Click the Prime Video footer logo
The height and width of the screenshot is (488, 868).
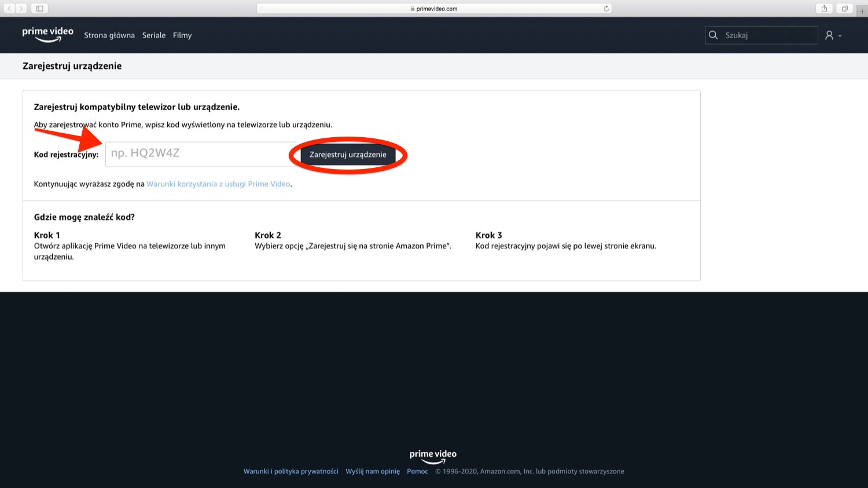point(433,456)
